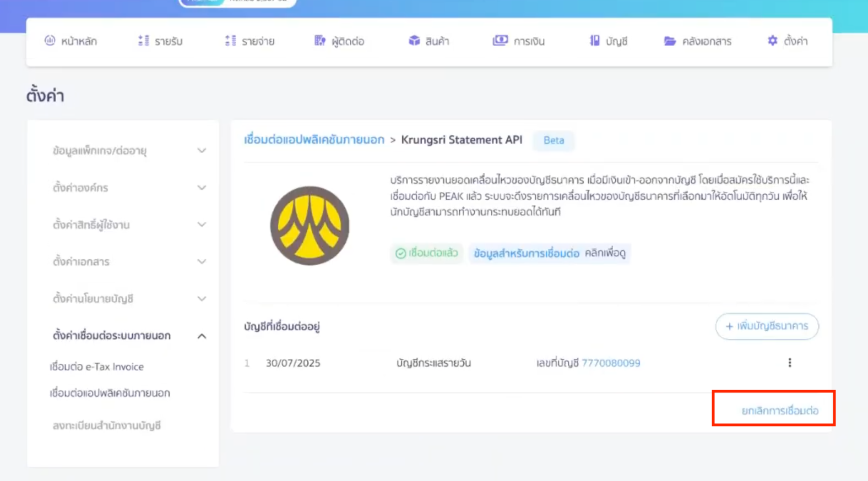This screenshot has width=868, height=481.
Task: Click the บัญชีที่เชื่อมต่ออยู่ heading
Action: (x=282, y=327)
